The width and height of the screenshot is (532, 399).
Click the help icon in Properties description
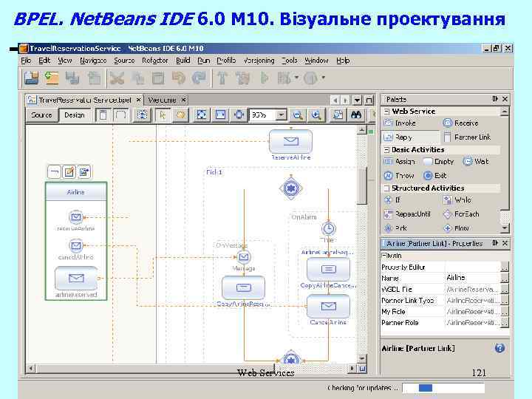tap(499, 348)
